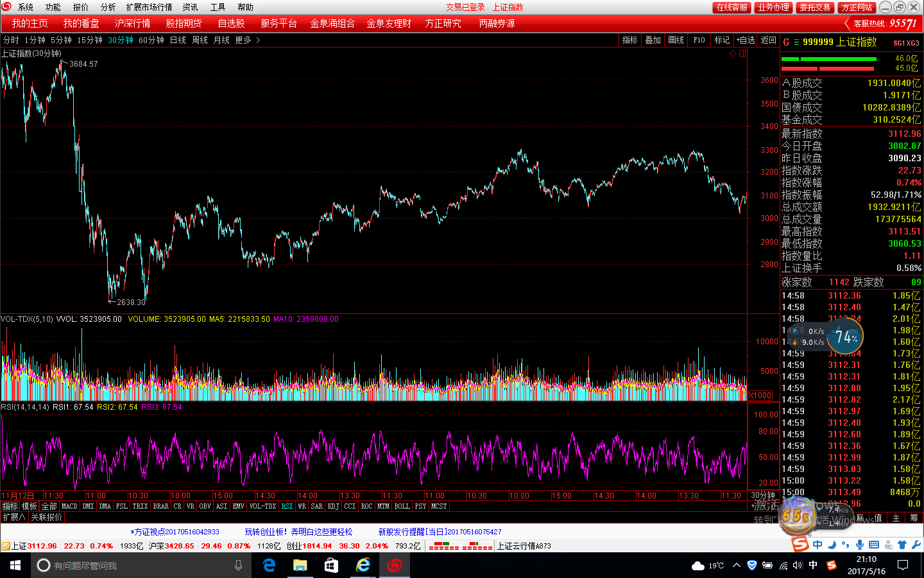The image size is (924, 578).
Task: Select the 5分钟 period
Action: pos(61,40)
